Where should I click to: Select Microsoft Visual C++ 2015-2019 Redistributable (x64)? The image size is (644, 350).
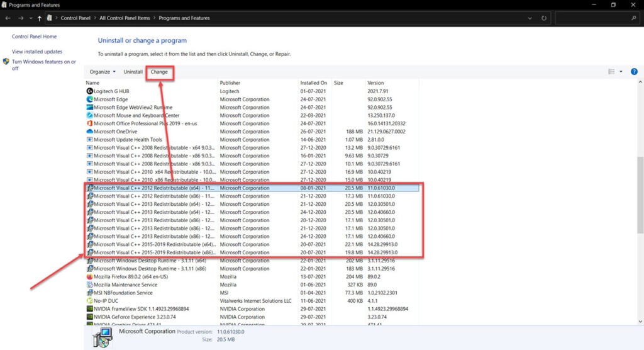(x=252, y=244)
